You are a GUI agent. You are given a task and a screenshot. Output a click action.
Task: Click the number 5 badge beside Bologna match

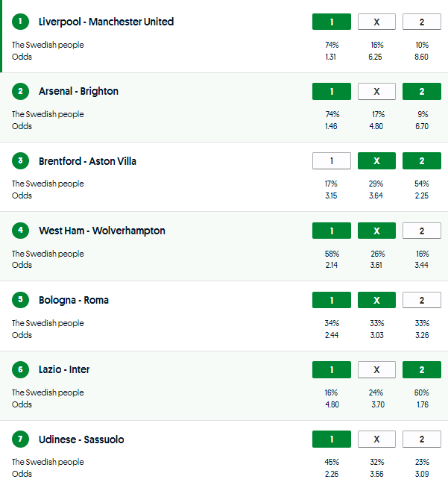(x=20, y=300)
